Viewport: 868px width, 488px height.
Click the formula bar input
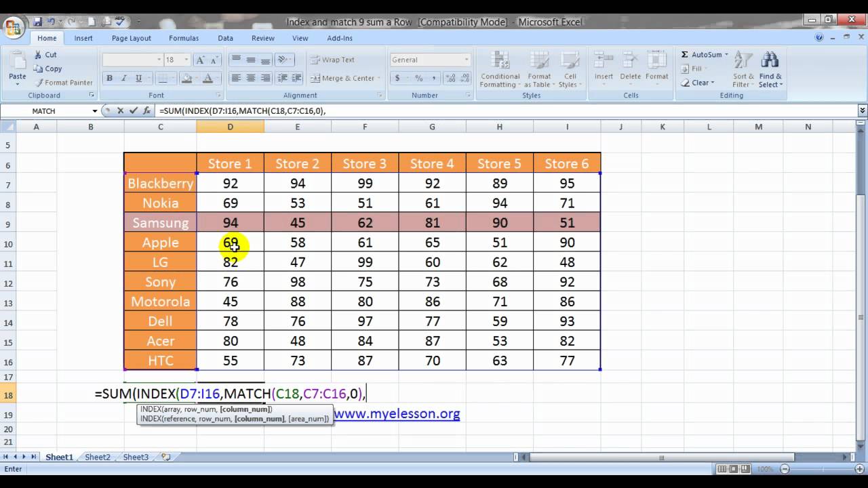pos(505,110)
